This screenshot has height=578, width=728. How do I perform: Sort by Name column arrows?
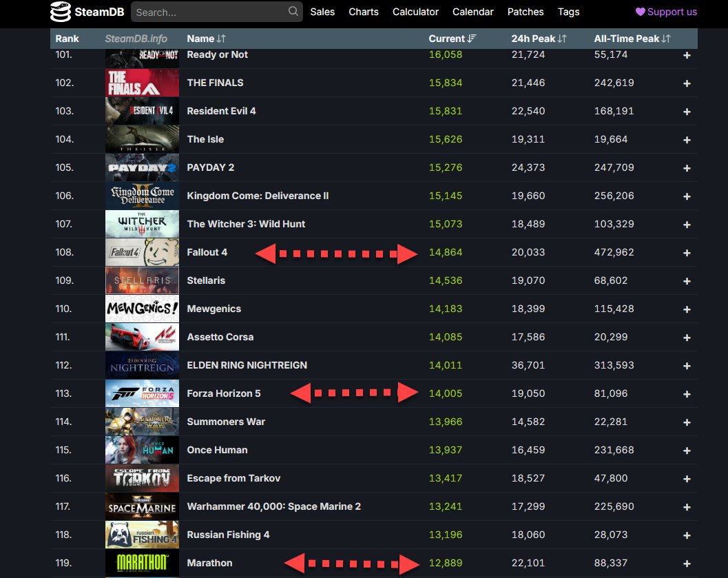coord(221,39)
